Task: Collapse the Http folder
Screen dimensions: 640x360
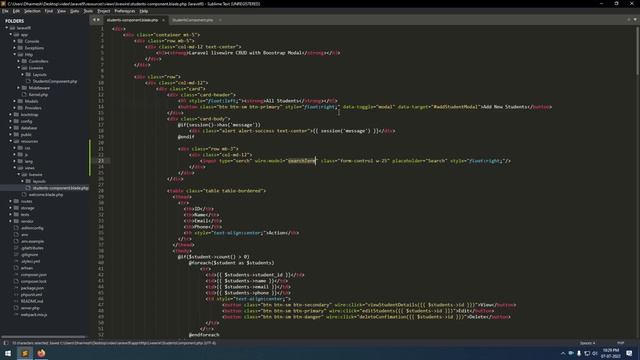Action: point(15,55)
